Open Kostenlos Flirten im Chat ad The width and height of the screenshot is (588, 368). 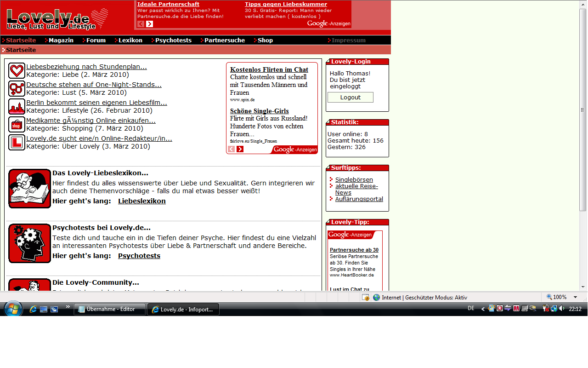(x=269, y=69)
